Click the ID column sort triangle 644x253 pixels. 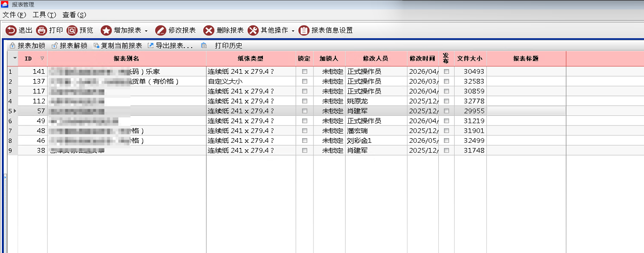coord(42,59)
